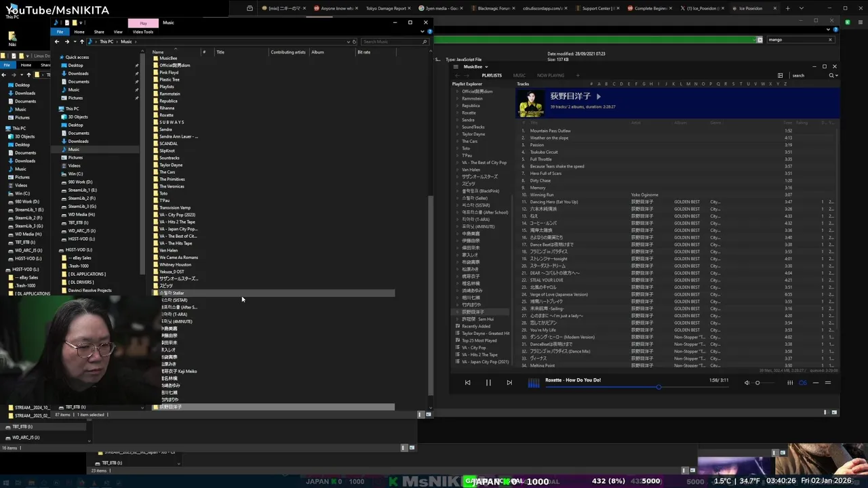Open MusicBee equalizer icon
The image size is (868, 488).
pos(790,383)
